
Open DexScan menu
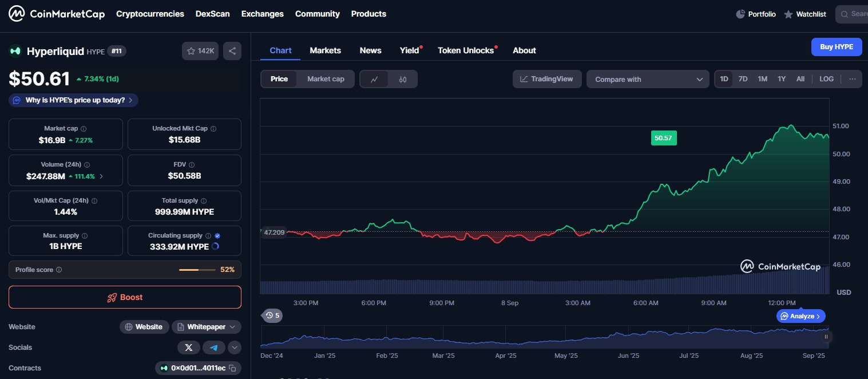coord(213,14)
